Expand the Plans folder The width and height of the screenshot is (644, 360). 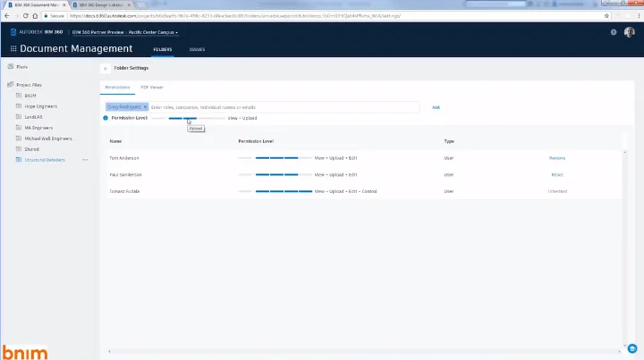click(10, 67)
